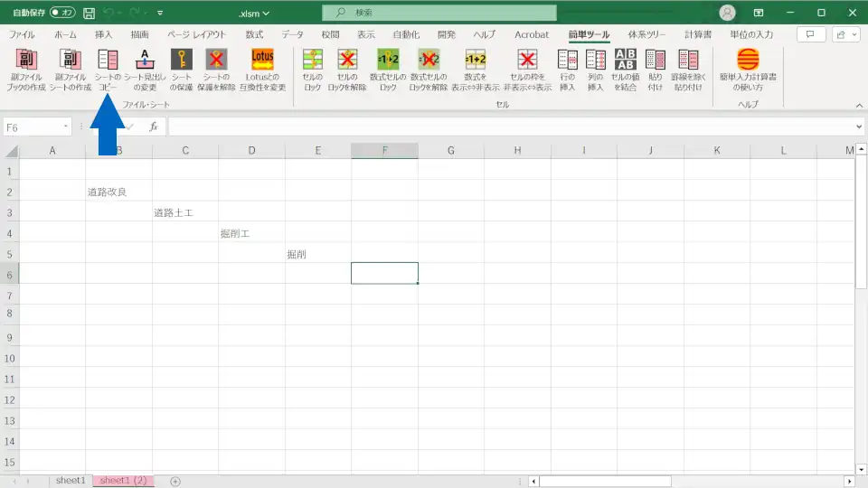Select cell containing 道路改良
Image resolution: width=868 pixels, height=488 pixels.
[119, 192]
